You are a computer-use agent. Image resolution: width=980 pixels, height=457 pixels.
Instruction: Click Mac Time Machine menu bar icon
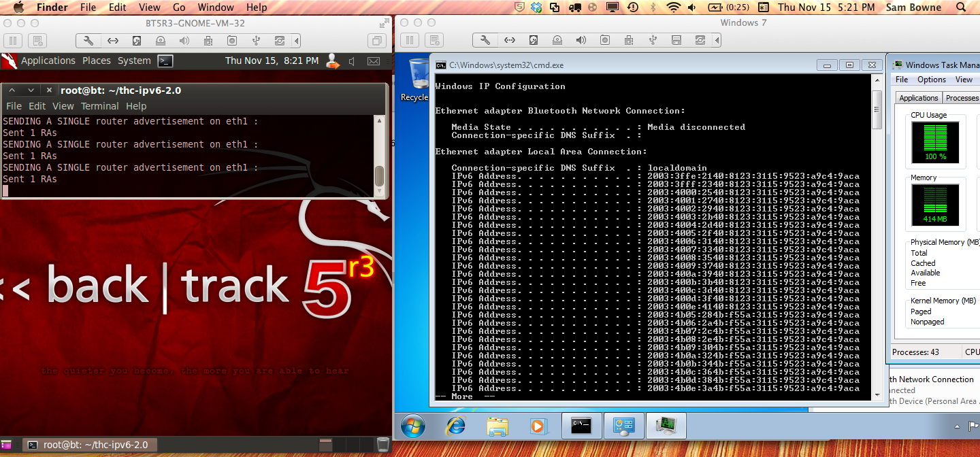tap(633, 7)
